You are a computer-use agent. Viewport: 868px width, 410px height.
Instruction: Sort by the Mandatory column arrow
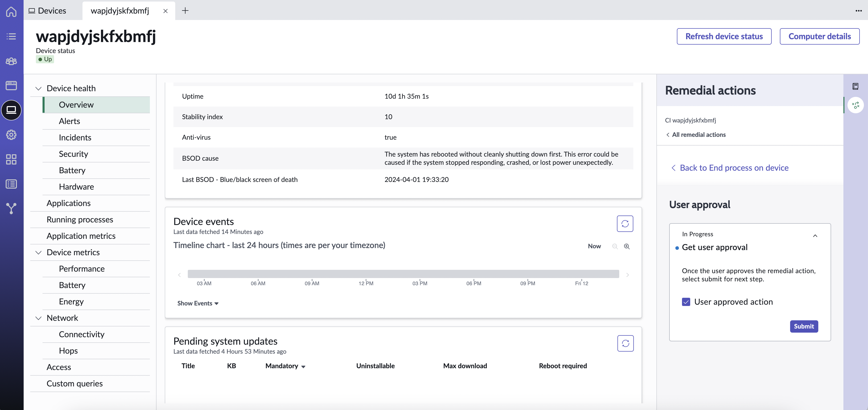click(x=303, y=366)
